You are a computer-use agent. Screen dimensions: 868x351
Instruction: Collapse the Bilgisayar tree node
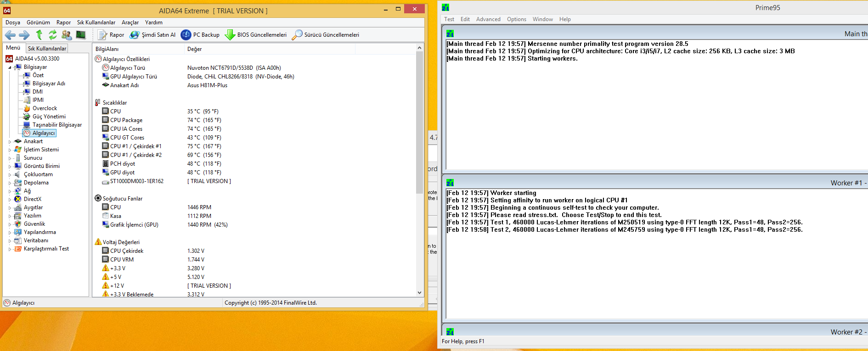pyautogui.click(x=10, y=67)
